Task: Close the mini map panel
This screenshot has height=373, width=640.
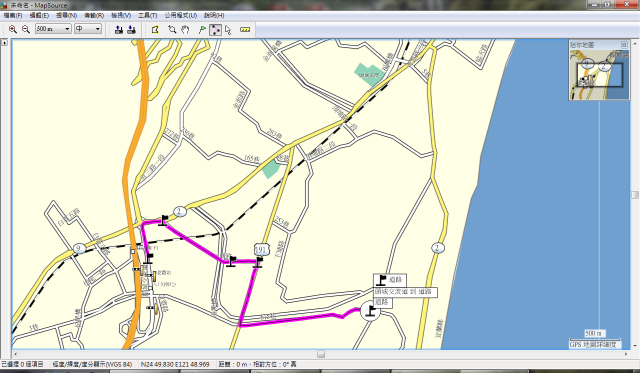Action: click(x=624, y=44)
